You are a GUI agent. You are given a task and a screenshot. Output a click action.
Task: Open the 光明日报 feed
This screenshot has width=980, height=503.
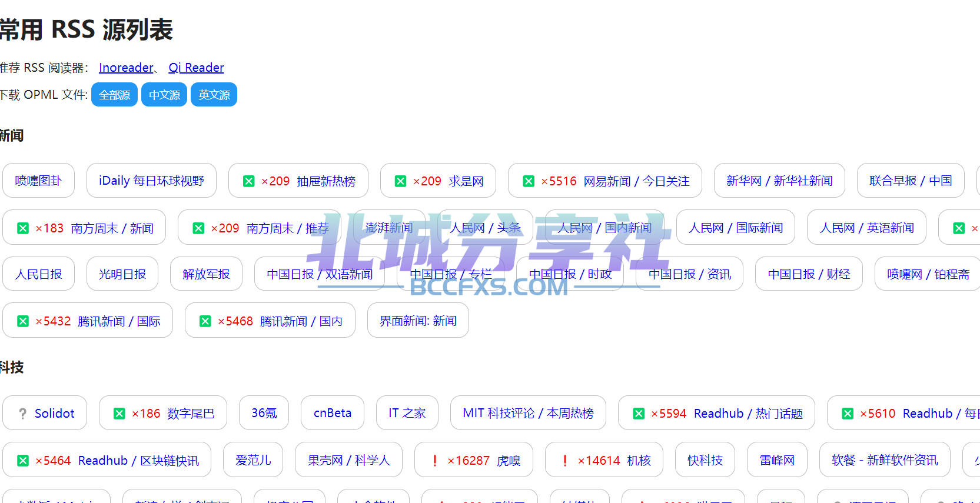[x=122, y=274]
